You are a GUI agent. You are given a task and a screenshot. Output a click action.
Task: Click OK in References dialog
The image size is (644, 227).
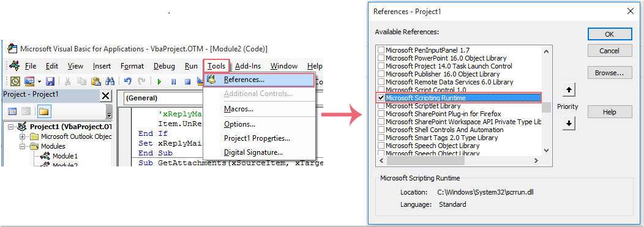610,34
